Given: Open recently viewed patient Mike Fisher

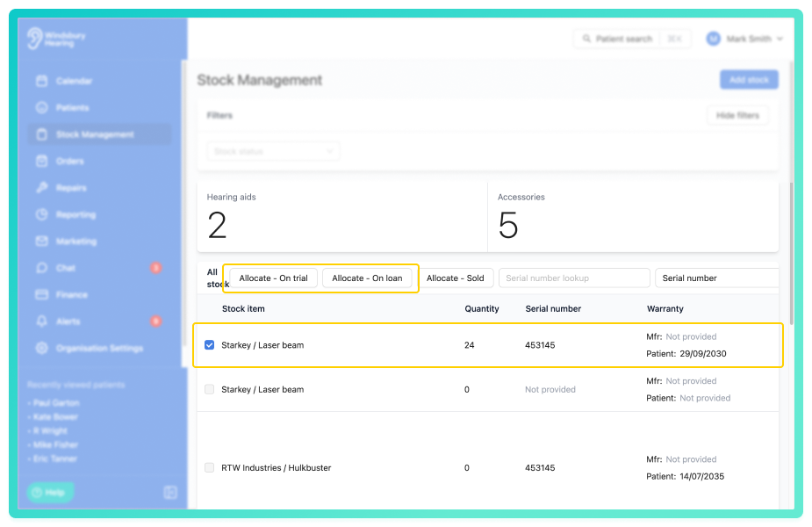Looking at the screenshot, I should [55, 444].
